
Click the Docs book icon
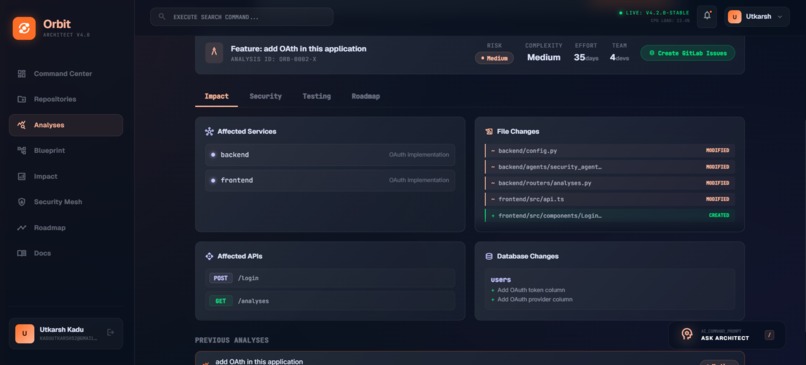[22, 253]
